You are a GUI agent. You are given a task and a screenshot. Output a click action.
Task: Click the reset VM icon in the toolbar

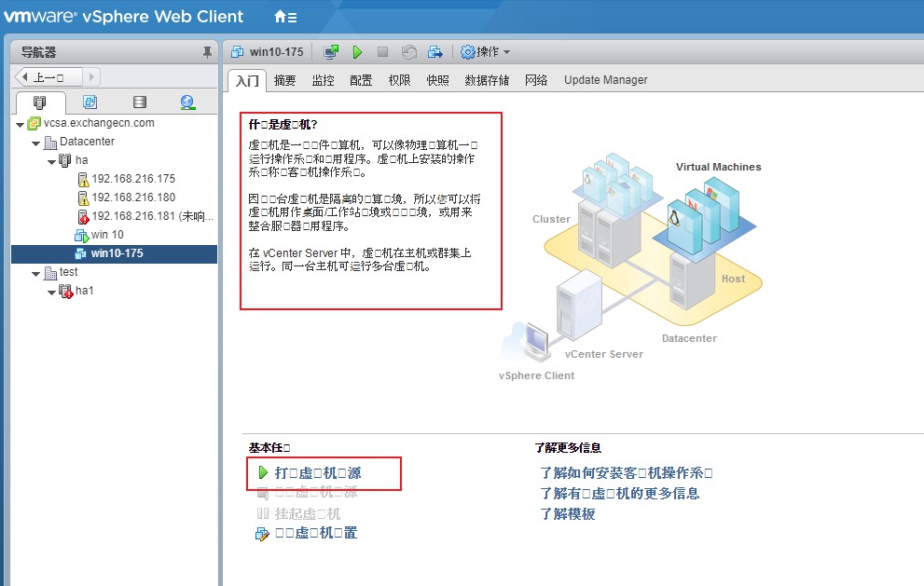409,52
